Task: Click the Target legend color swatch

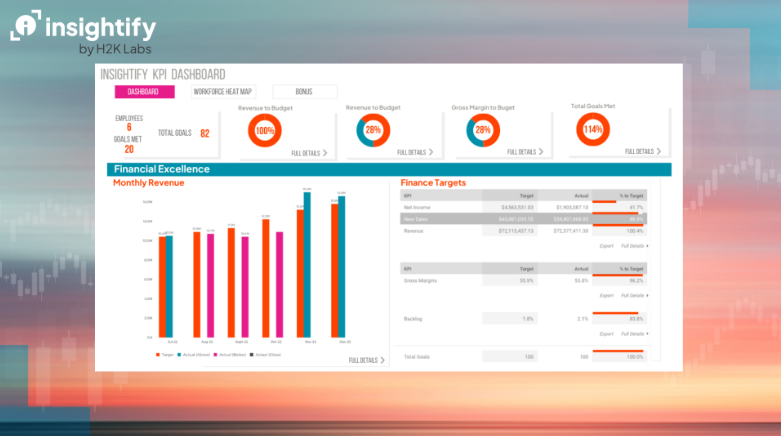Action: coord(158,355)
